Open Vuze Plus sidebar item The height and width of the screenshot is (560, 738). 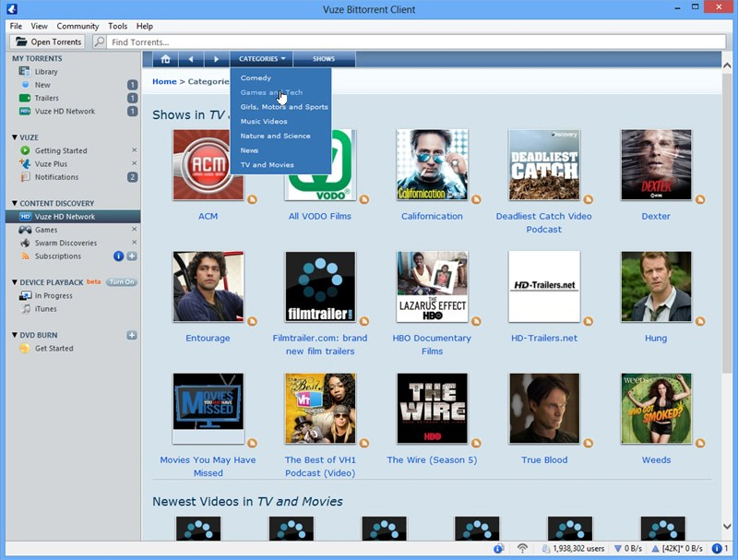(51, 164)
